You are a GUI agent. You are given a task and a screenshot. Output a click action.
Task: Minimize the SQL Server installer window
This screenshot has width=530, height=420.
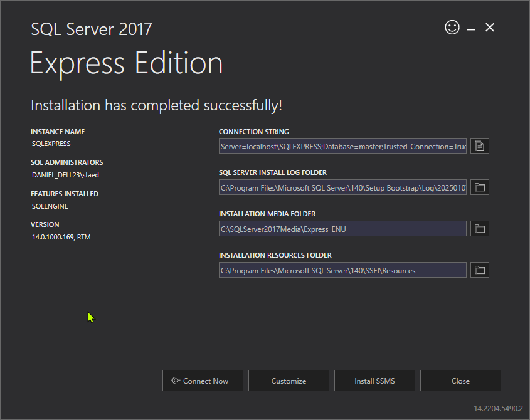point(471,28)
